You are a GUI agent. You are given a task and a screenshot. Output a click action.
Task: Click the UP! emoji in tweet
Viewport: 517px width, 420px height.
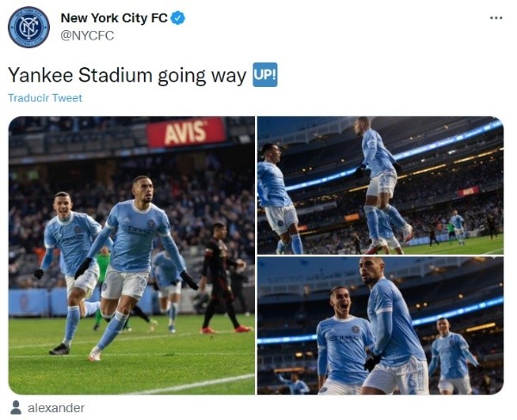click(265, 75)
